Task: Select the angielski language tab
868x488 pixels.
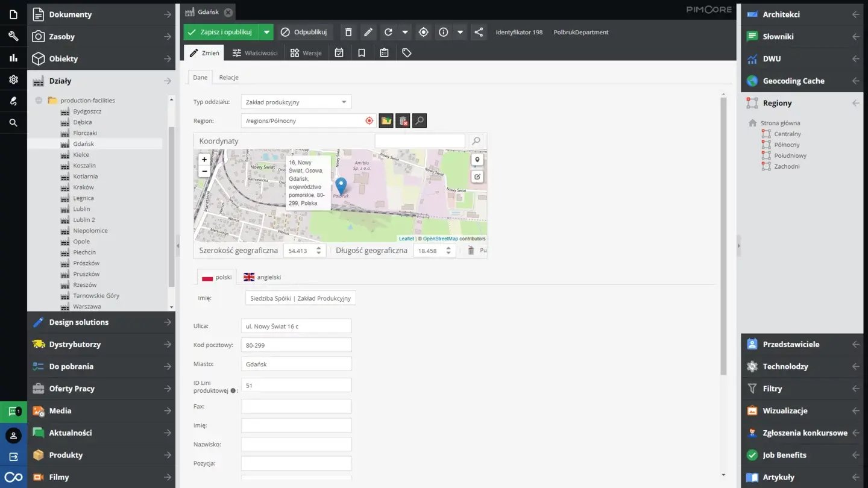Action: tap(262, 277)
